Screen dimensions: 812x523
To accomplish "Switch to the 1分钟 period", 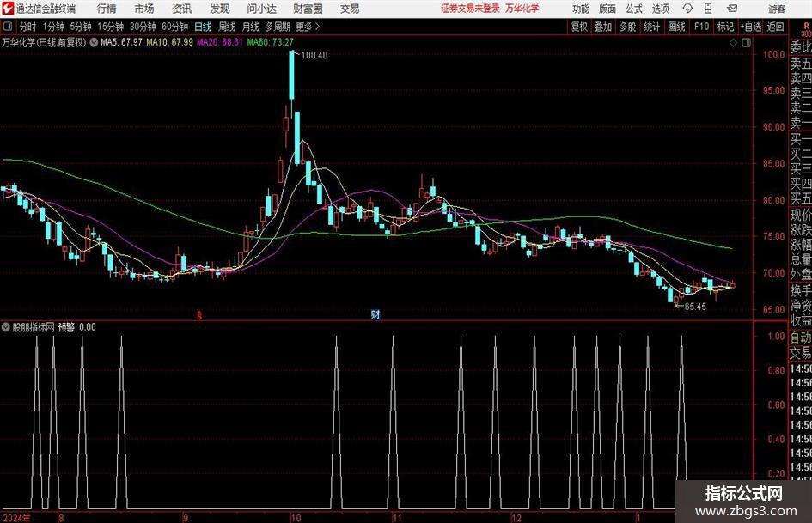I will point(53,27).
